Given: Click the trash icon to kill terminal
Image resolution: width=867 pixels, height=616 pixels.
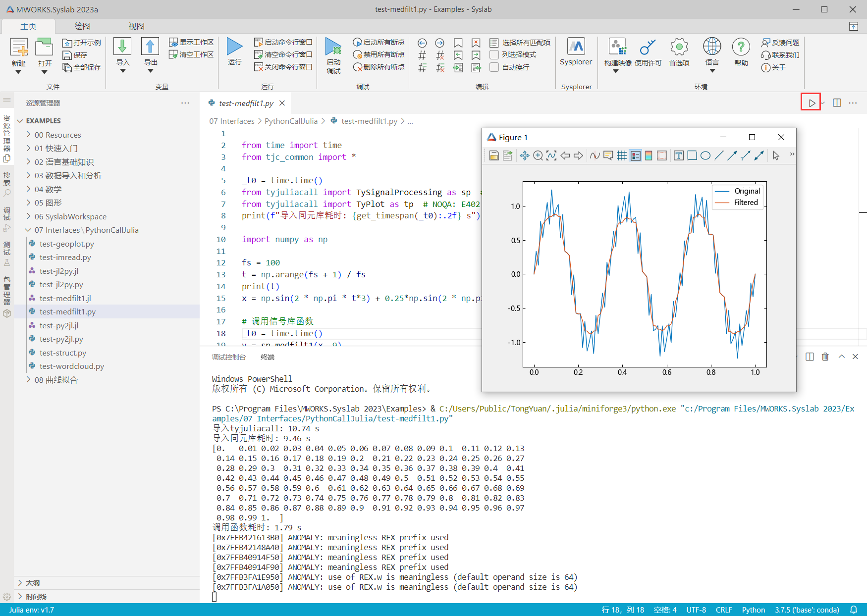Looking at the screenshot, I should 825,357.
